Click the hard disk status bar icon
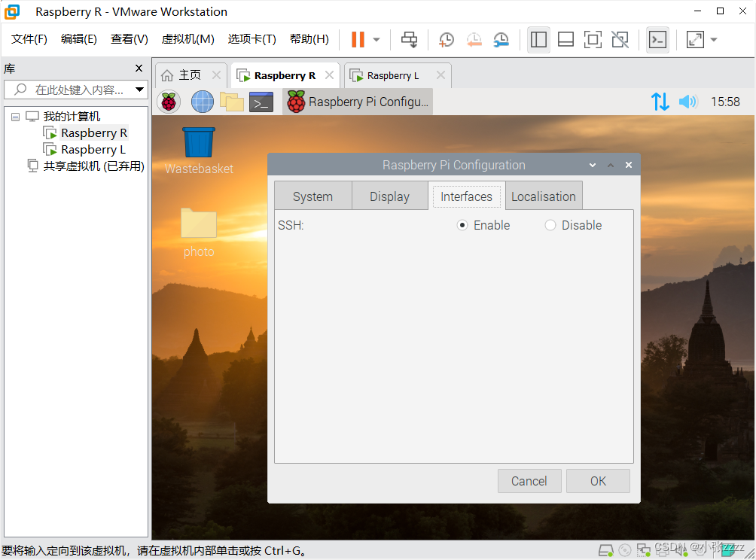Image resolution: width=756 pixels, height=560 pixels. tap(605, 550)
